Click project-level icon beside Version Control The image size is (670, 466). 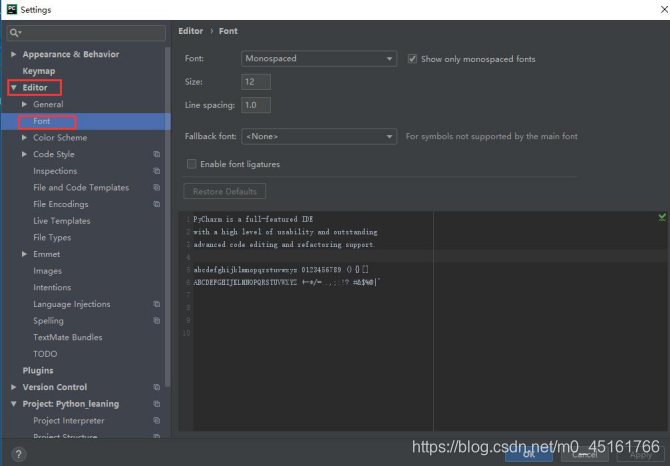point(157,387)
